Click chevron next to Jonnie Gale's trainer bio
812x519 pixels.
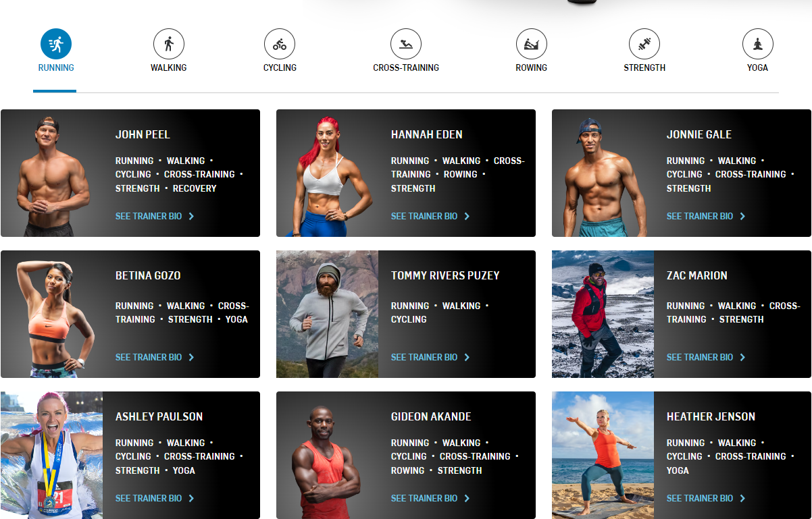[742, 216]
